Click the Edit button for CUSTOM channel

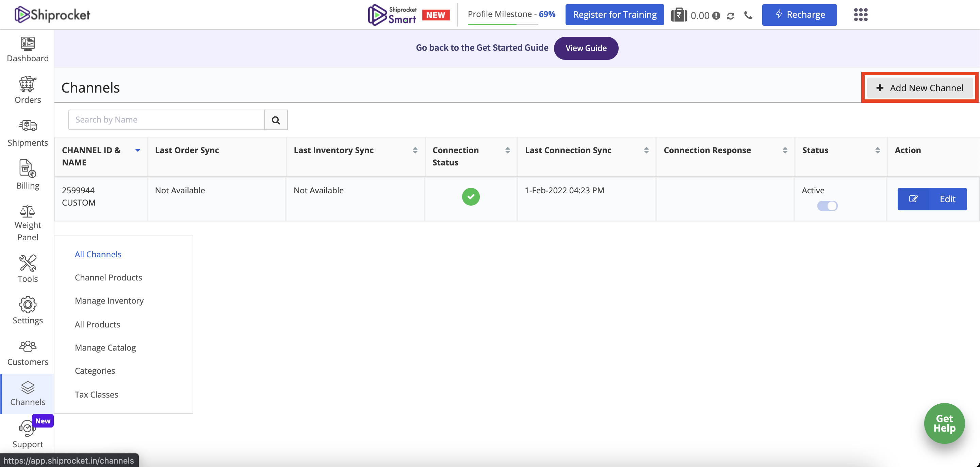click(x=932, y=199)
